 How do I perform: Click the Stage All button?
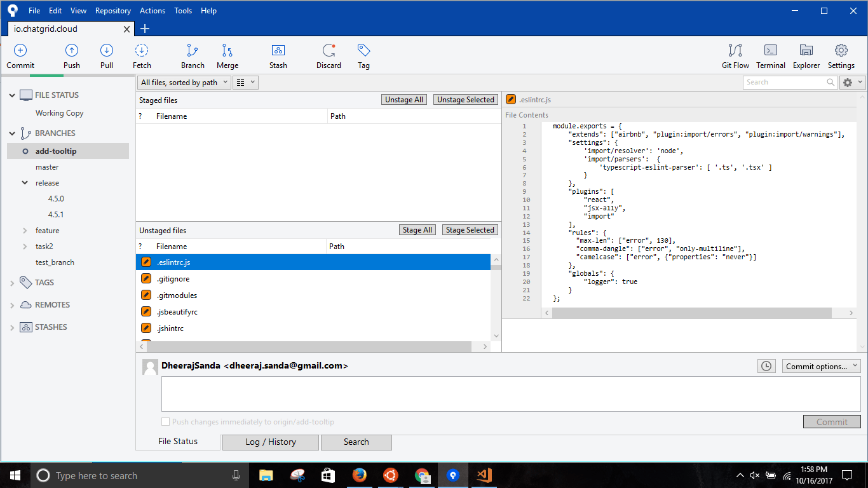click(417, 230)
